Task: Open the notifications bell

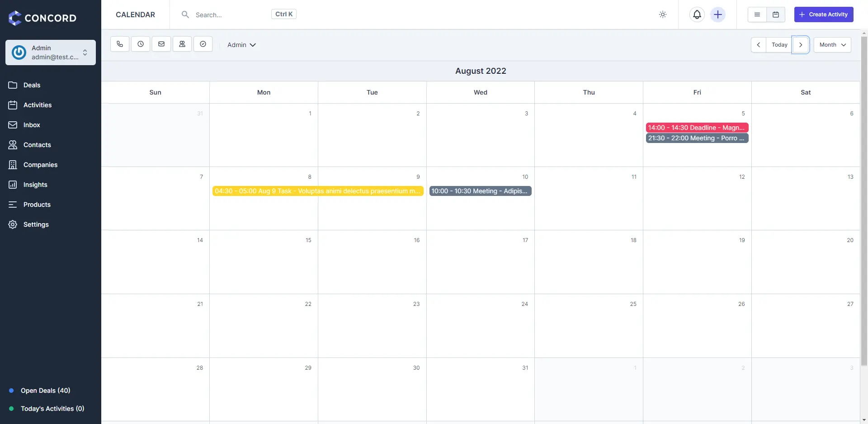Action: [697, 14]
